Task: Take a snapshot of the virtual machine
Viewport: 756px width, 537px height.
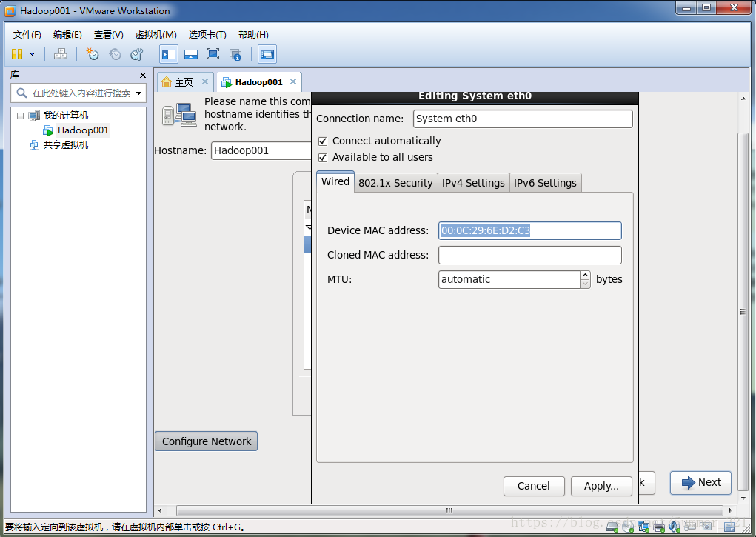Action: [x=92, y=54]
